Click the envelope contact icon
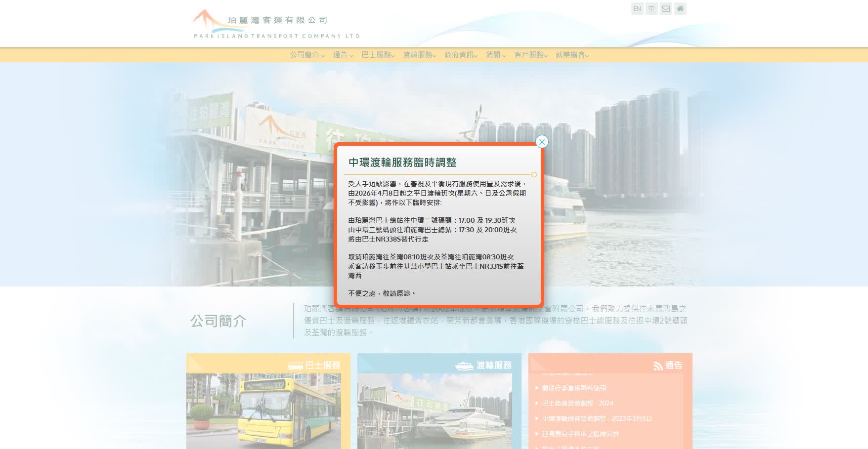 click(x=666, y=9)
